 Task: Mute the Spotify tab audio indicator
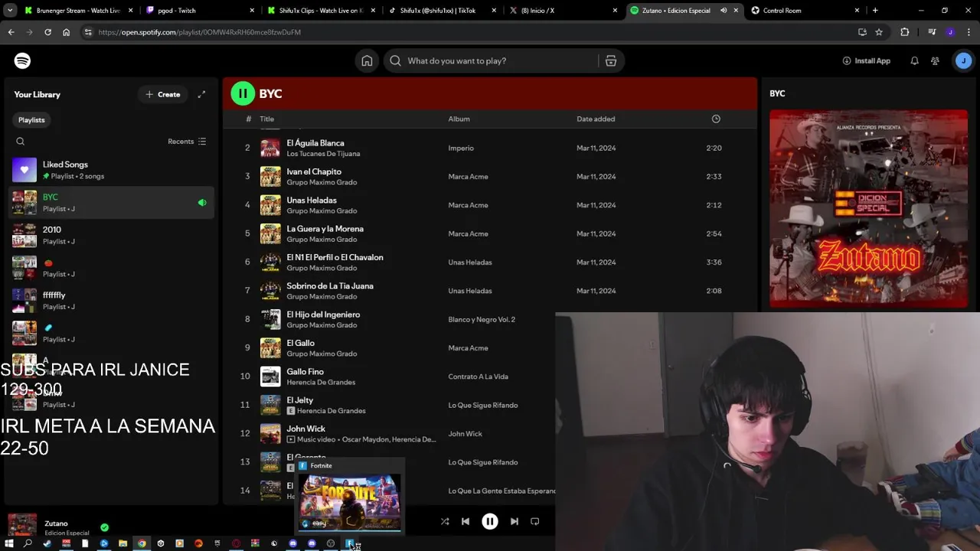[x=724, y=11]
